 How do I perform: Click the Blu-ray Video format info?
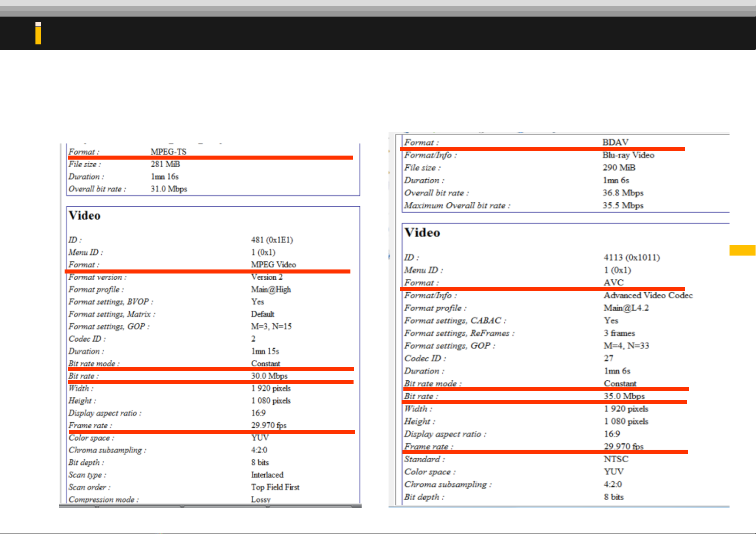[x=628, y=155]
